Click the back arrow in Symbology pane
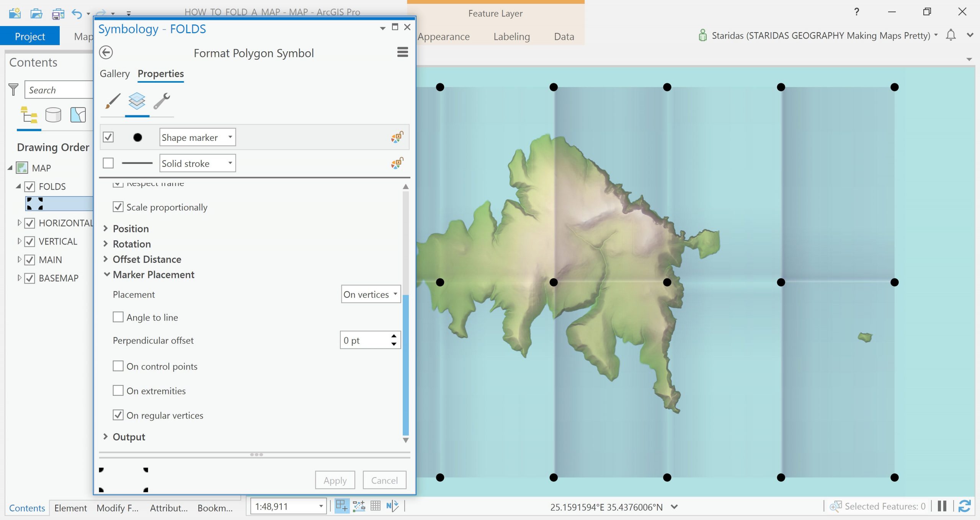980x520 pixels. [x=106, y=52]
